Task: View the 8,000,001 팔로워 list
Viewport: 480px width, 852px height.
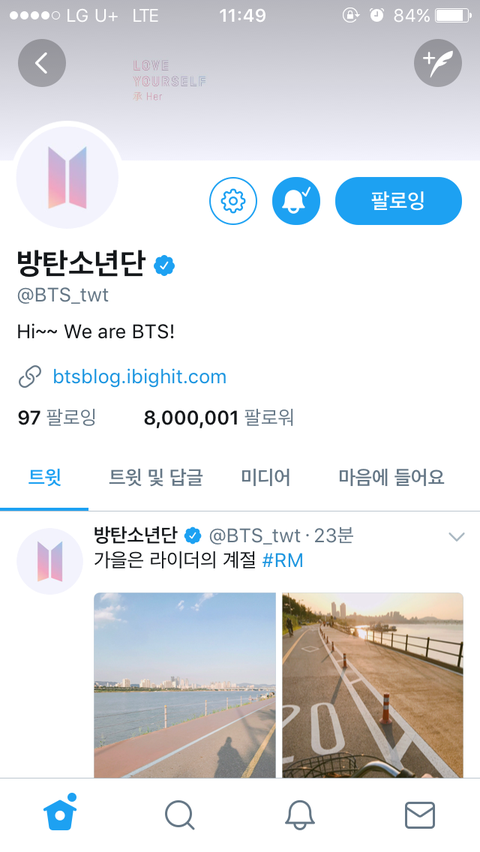Action: pos(219,418)
